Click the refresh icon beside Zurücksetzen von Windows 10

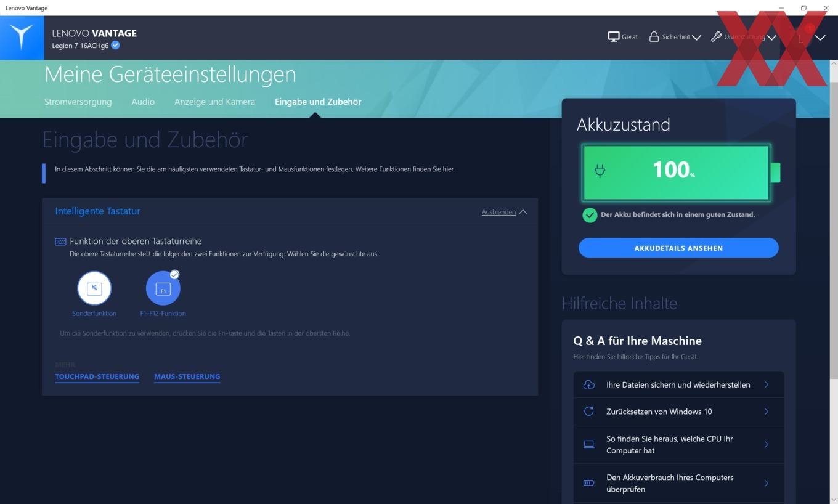tap(589, 412)
